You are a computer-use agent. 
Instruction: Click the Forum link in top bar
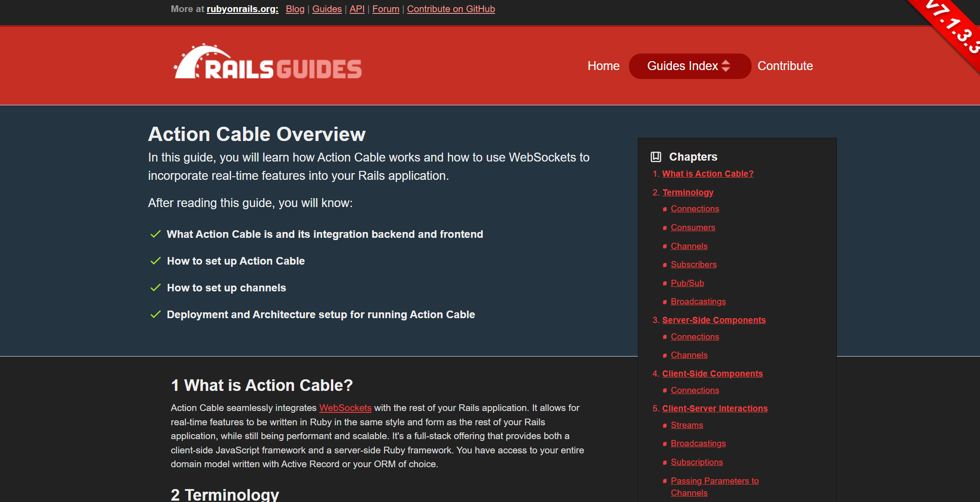(385, 9)
